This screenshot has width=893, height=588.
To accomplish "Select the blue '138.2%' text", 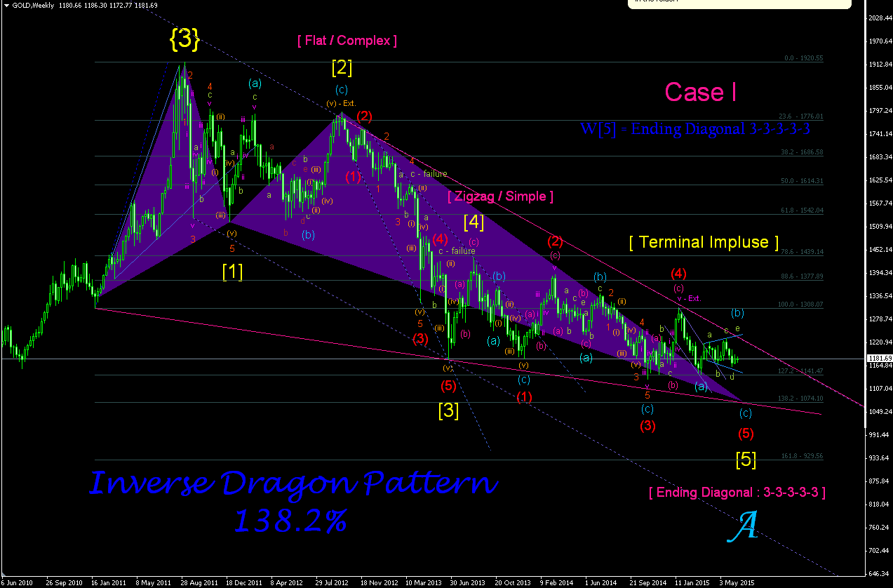I will pos(290,521).
